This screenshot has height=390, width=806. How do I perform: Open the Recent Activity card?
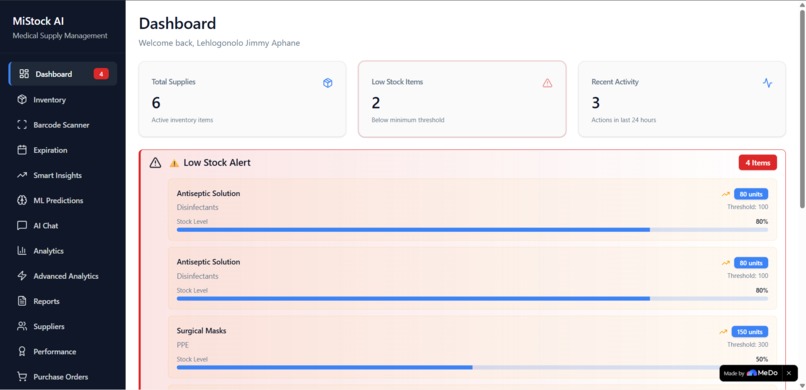[682, 99]
